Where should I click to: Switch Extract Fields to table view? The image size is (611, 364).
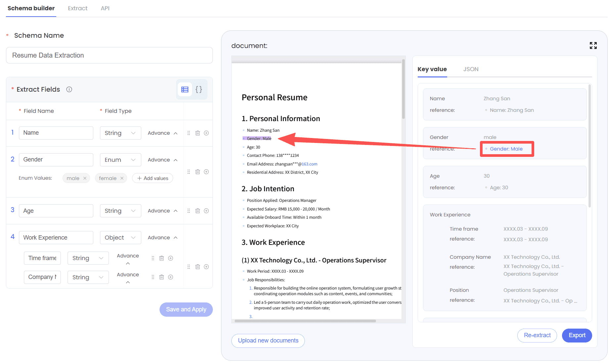pyautogui.click(x=185, y=89)
